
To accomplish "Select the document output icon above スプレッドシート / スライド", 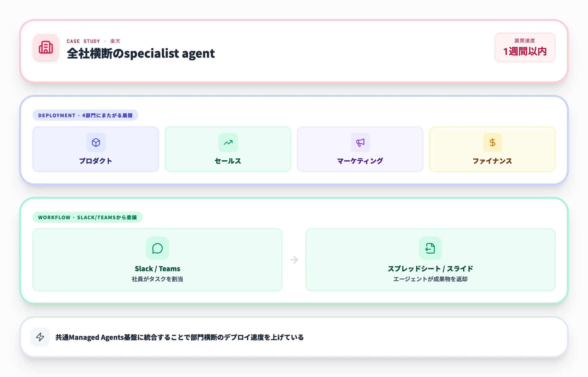I will point(431,249).
